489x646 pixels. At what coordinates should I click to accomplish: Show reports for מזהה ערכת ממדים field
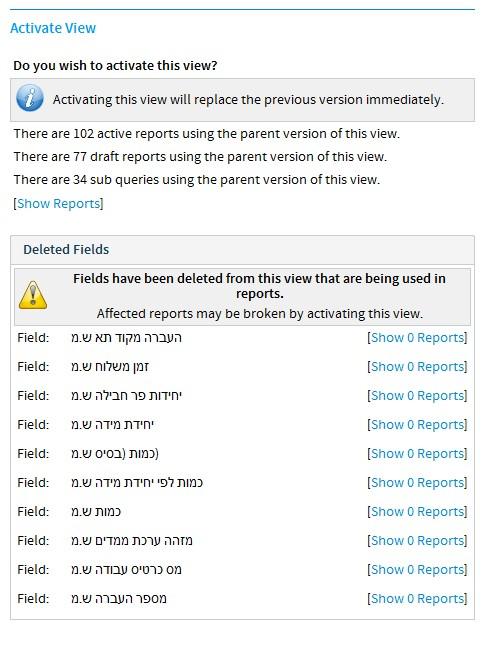[417, 541]
